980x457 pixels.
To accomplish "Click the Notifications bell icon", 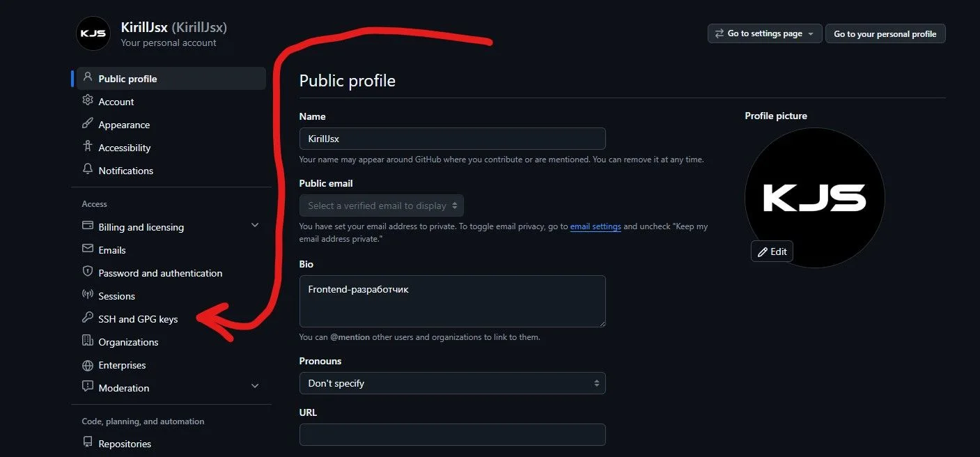I will point(88,170).
